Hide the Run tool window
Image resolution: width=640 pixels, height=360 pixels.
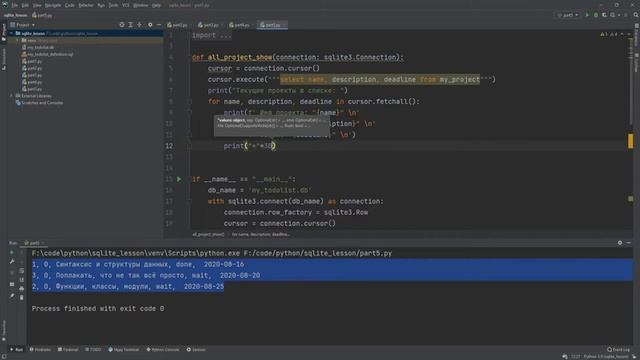coord(629,243)
